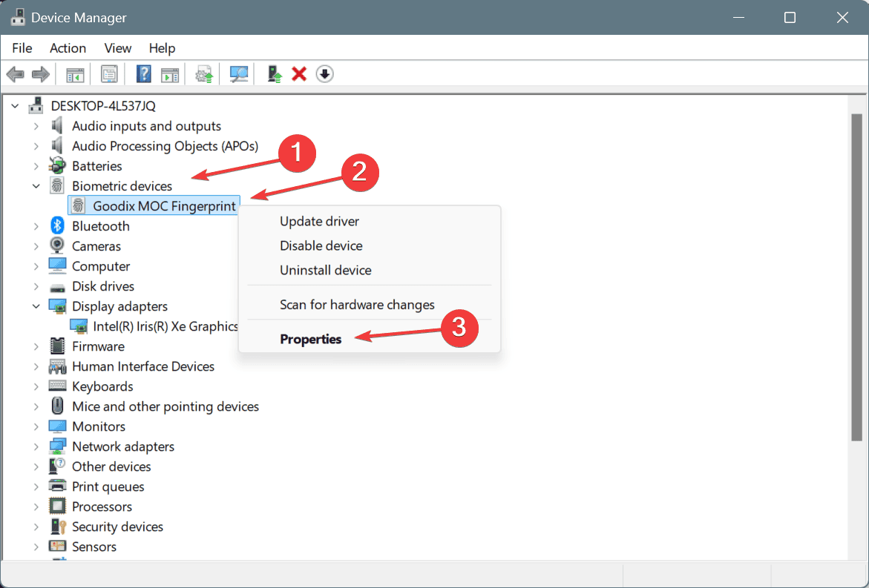Maximize the Device Manager window

[x=790, y=17]
